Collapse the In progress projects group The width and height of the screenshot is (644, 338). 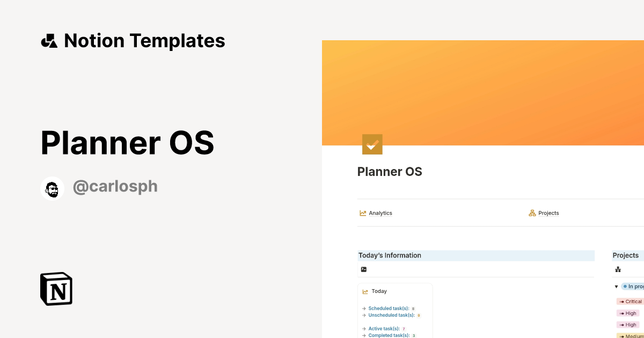[x=616, y=286]
